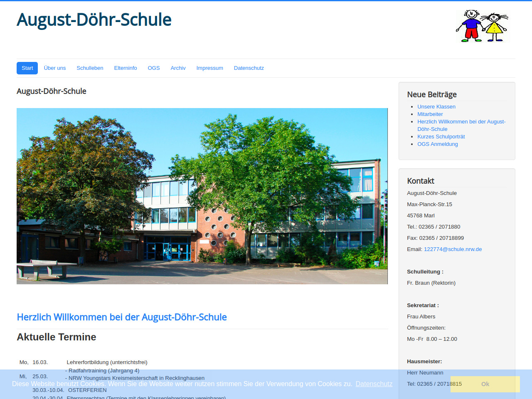This screenshot has height=399, width=532.
Task: Open Datenschutz link in cookie banner
Action: pos(374,384)
